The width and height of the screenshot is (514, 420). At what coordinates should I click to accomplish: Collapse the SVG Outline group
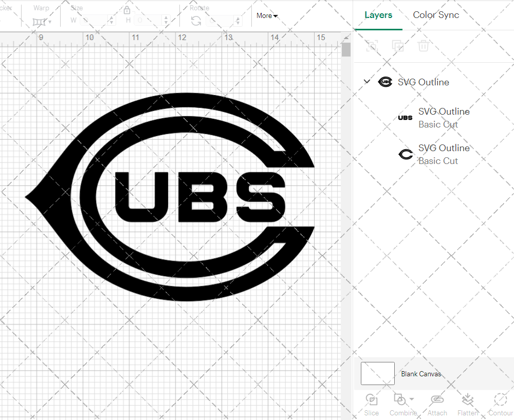366,81
